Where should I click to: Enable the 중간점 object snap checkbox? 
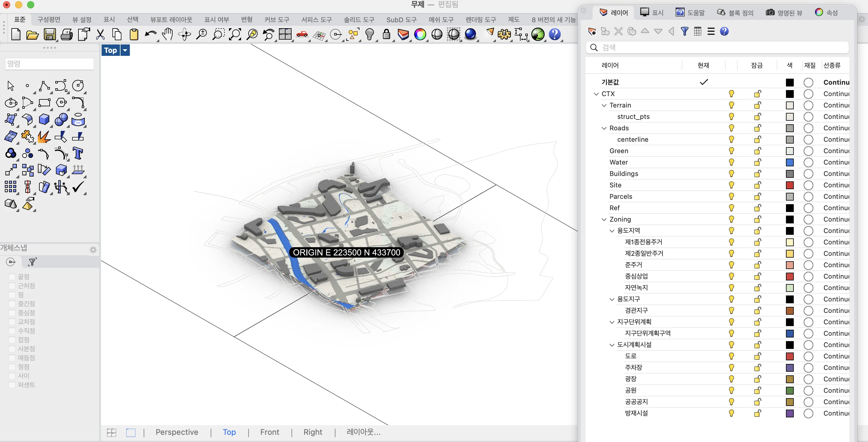click(12, 304)
